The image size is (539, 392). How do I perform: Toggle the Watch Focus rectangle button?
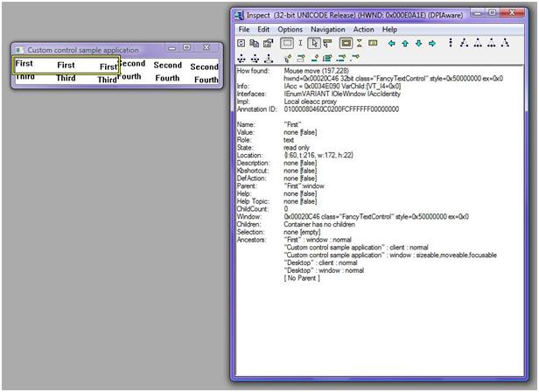[x=287, y=43]
